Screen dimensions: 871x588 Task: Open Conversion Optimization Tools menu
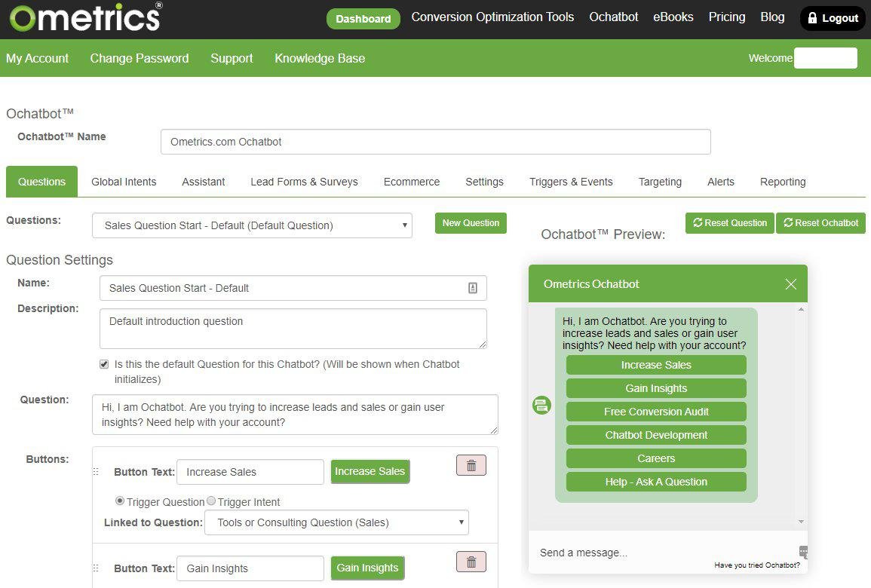pyautogui.click(x=492, y=17)
